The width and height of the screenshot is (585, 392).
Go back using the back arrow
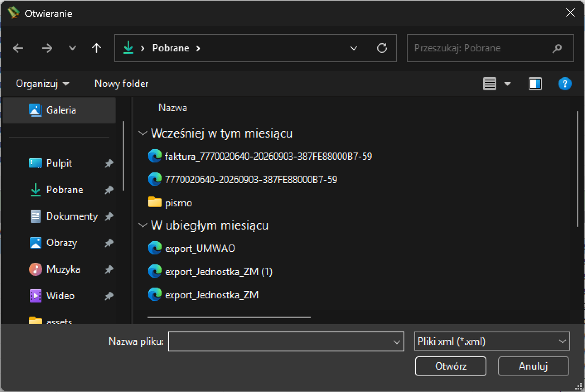[x=18, y=48]
